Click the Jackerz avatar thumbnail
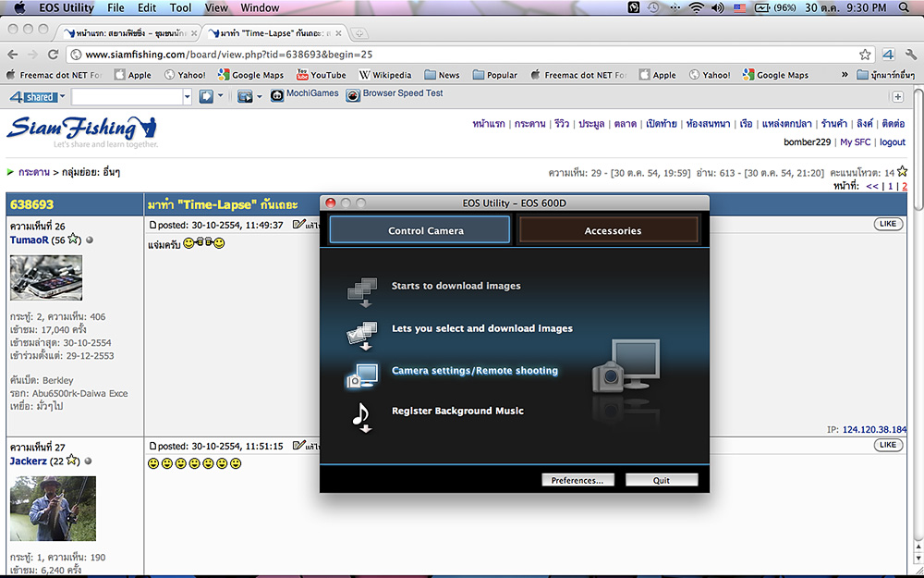 point(53,509)
